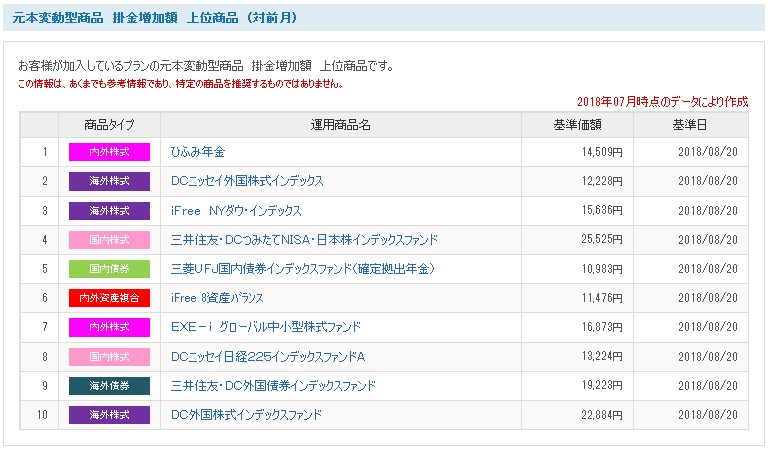Open the ひふみ年金 fund link
Image resolution: width=768 pixels, height=449 pixels.
tap(197, 152)
